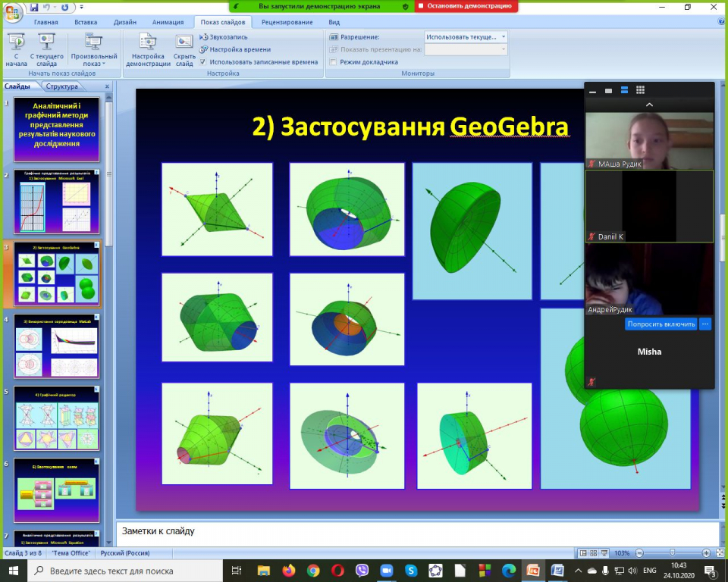The image size is (728, 582).
Task: Start slideshow from the status bar icon
Action: [x=604, y=552]
